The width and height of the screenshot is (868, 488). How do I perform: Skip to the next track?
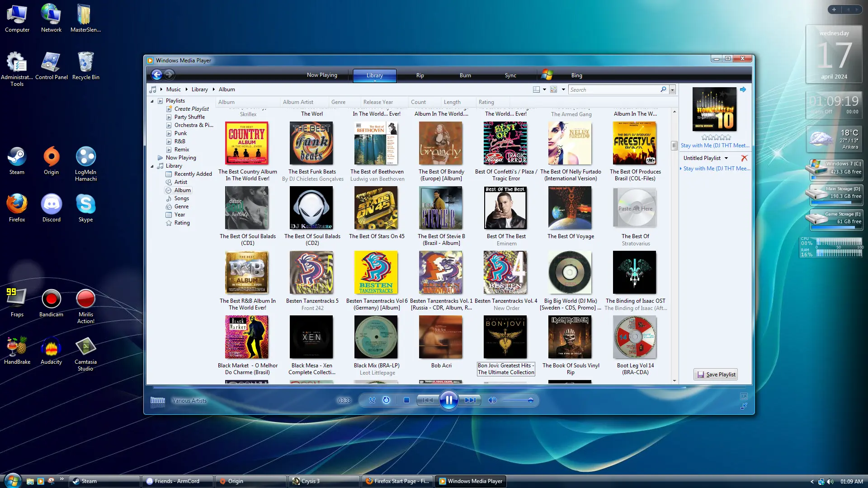(x=470, y=400)
